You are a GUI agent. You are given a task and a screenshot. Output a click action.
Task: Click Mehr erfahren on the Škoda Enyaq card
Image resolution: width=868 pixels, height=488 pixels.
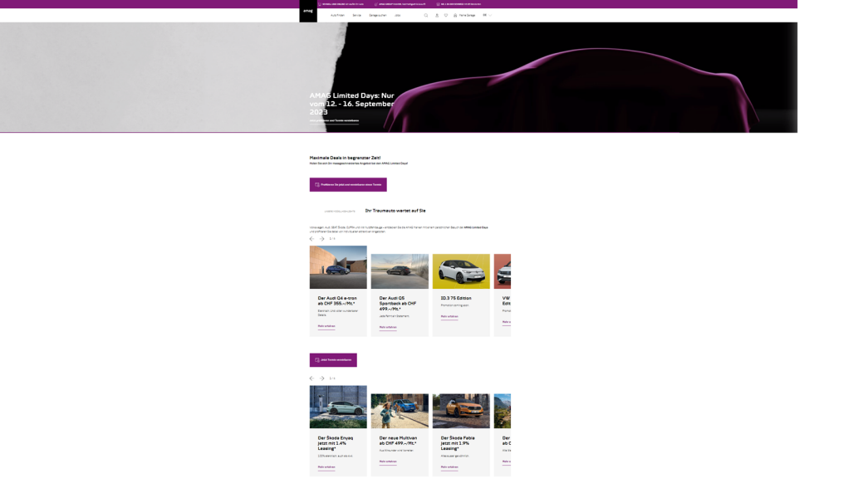[326, 467]
